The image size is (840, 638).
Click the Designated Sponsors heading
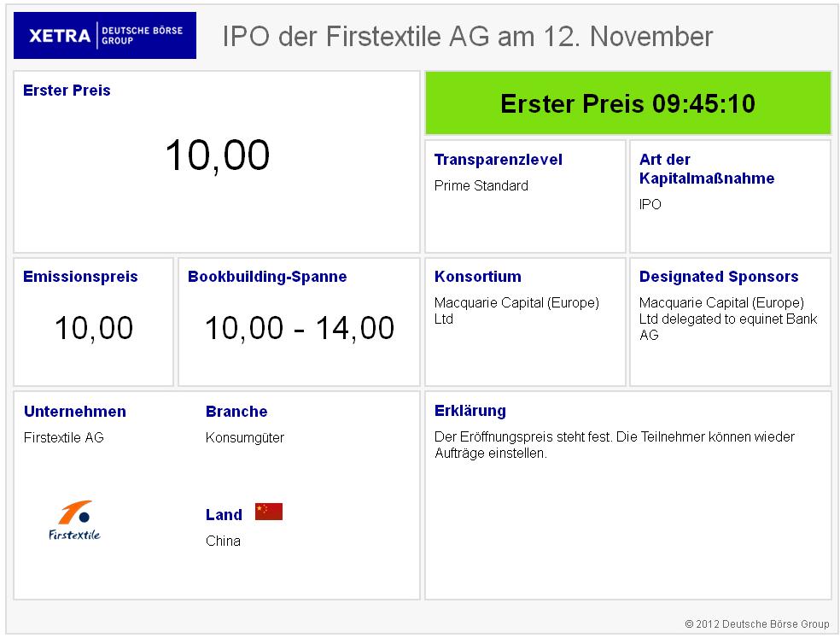pyautogui.click(x=718, y=277)
